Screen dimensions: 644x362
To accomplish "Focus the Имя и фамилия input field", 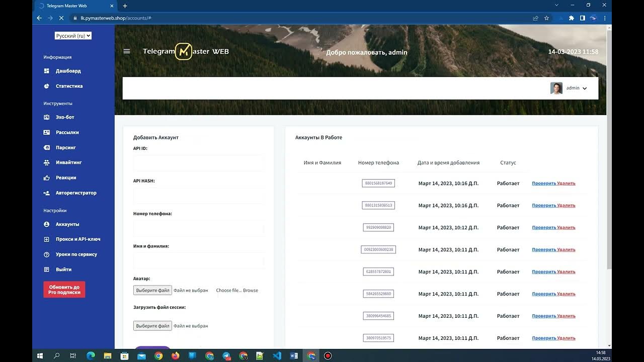I will pyautogui.click(x=199, y=261).
